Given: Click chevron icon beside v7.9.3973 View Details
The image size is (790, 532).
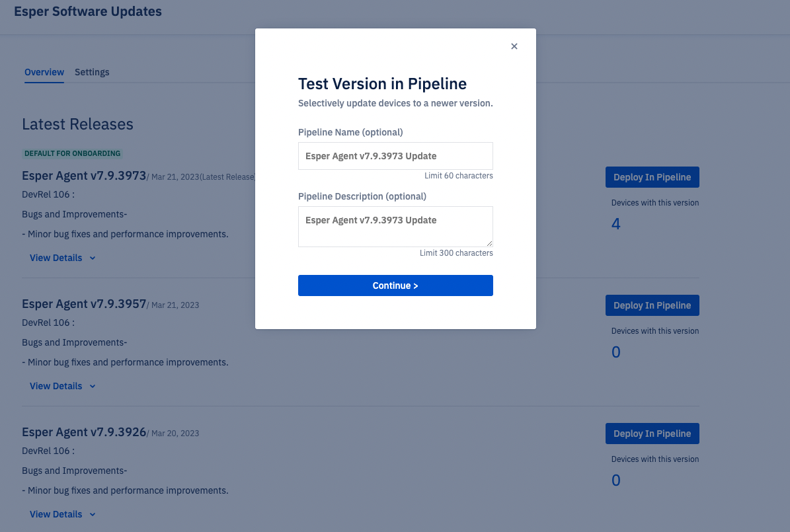Looking at the screenshot, I should (x=93, y=258).
